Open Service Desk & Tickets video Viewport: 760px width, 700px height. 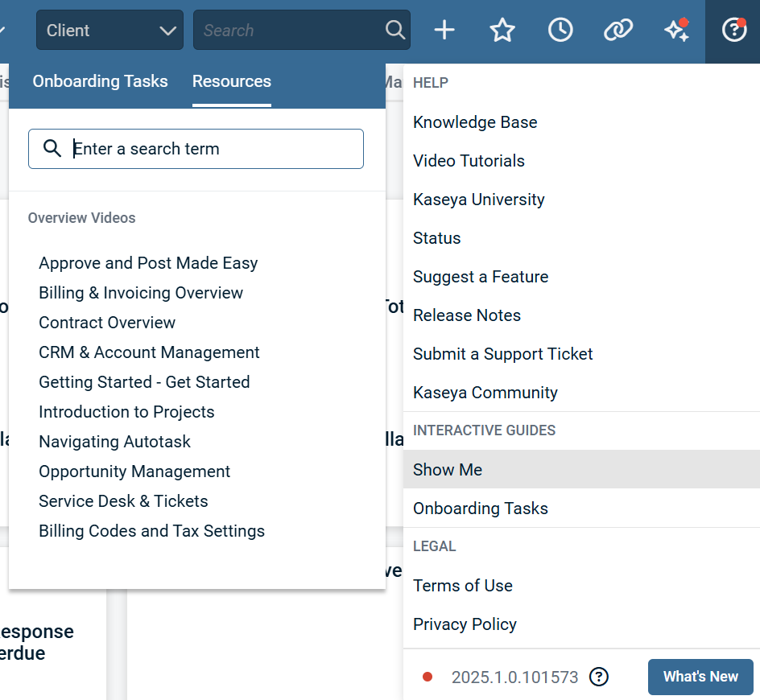coord(123,501)
